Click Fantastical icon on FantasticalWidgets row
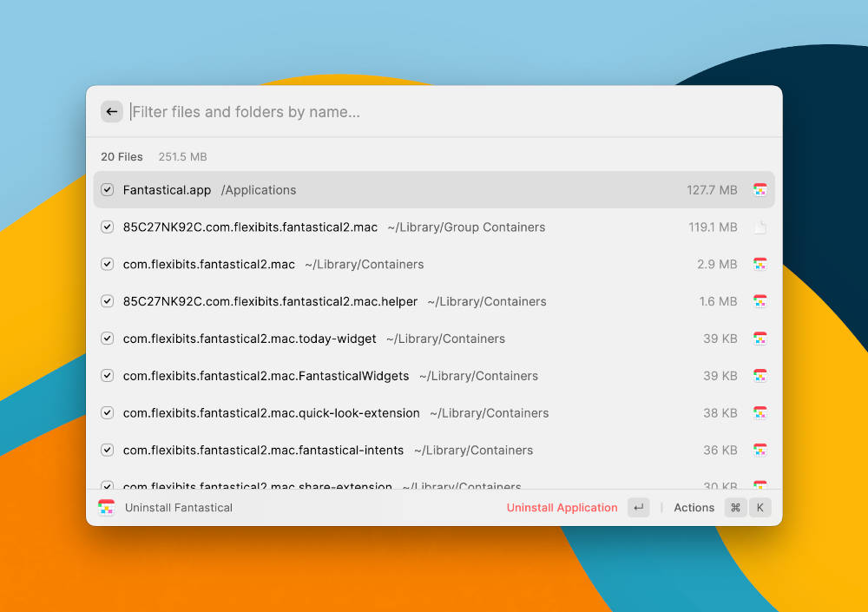 click(760, 376)
